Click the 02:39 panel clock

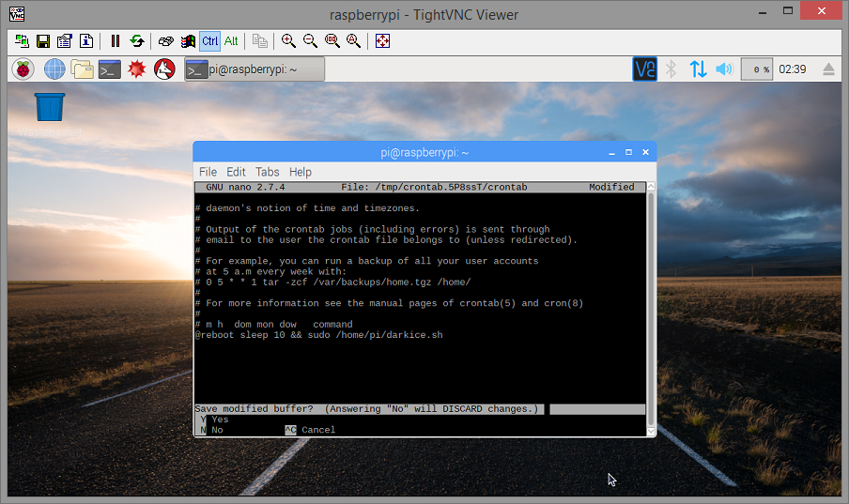(792, 69)
